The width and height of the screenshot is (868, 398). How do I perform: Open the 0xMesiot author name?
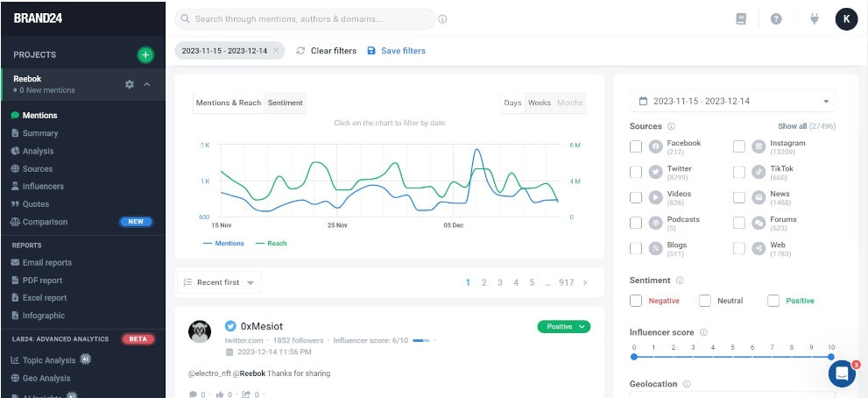click(x=261, y=326)
